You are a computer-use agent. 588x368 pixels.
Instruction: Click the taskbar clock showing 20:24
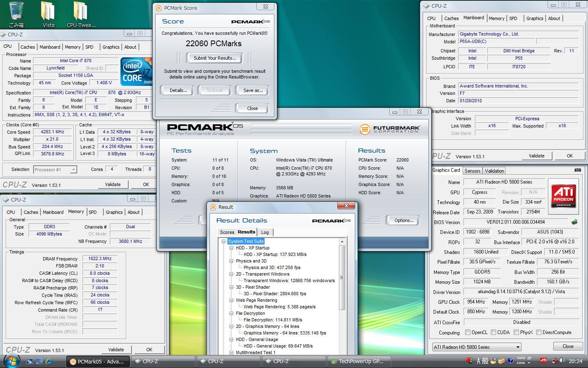pos(575,361)
